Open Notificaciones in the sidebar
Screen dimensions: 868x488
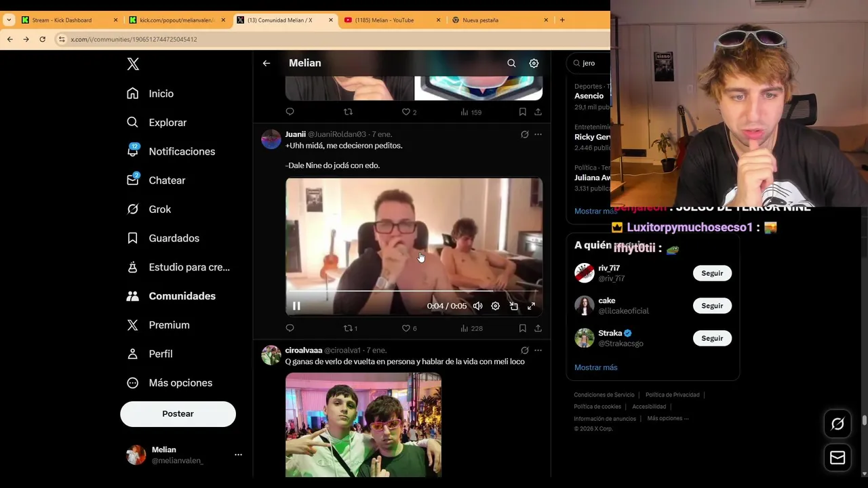tap(171, 151)
